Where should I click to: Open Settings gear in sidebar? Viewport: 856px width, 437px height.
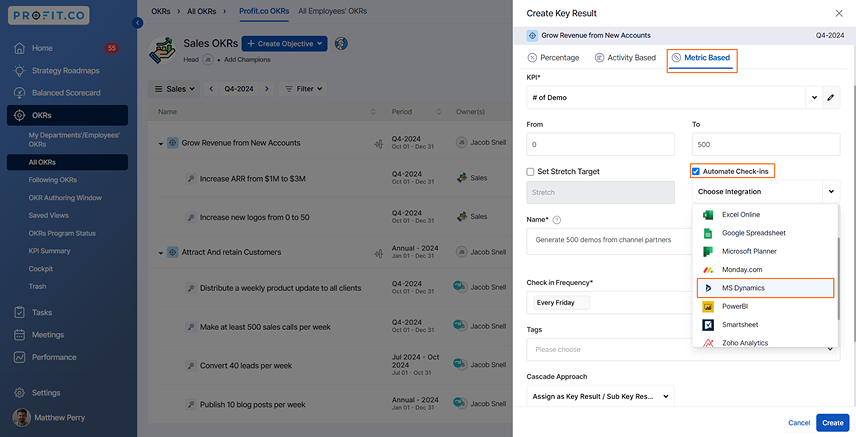[x=19, y=393]
